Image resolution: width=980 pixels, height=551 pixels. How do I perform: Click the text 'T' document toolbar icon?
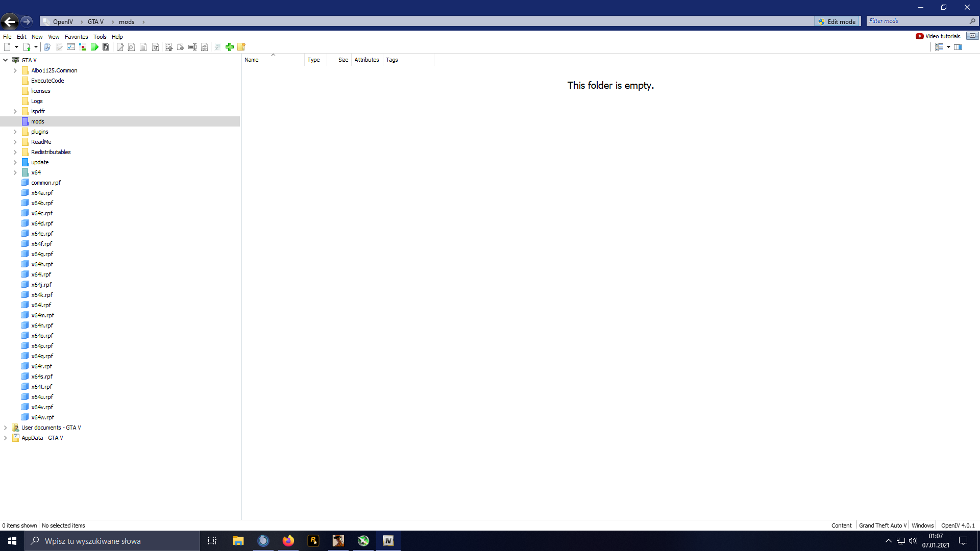tap(155, 47)
